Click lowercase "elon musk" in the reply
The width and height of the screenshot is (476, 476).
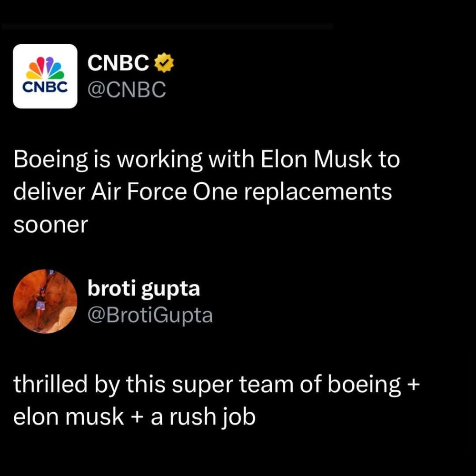(x=69, y=417)
